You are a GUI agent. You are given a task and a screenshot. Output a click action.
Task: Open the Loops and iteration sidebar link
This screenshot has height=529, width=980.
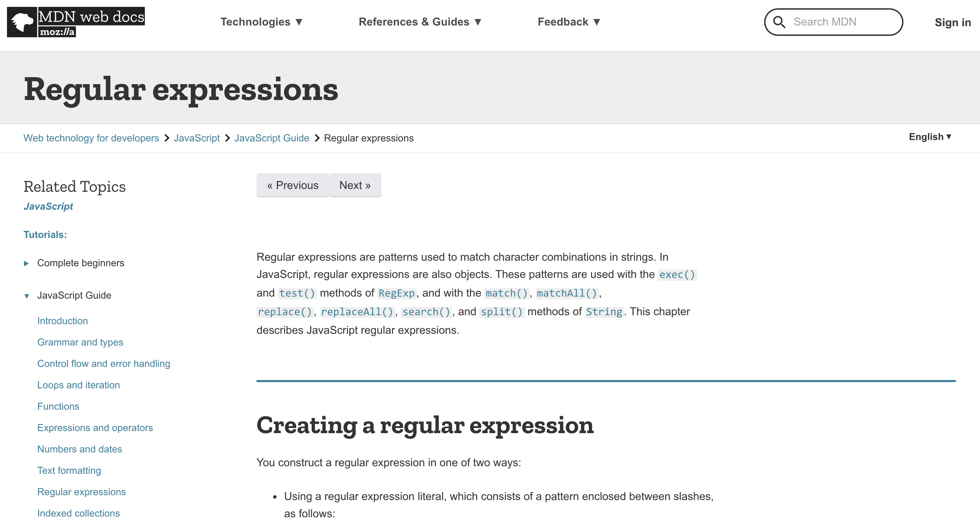point(78,385)
